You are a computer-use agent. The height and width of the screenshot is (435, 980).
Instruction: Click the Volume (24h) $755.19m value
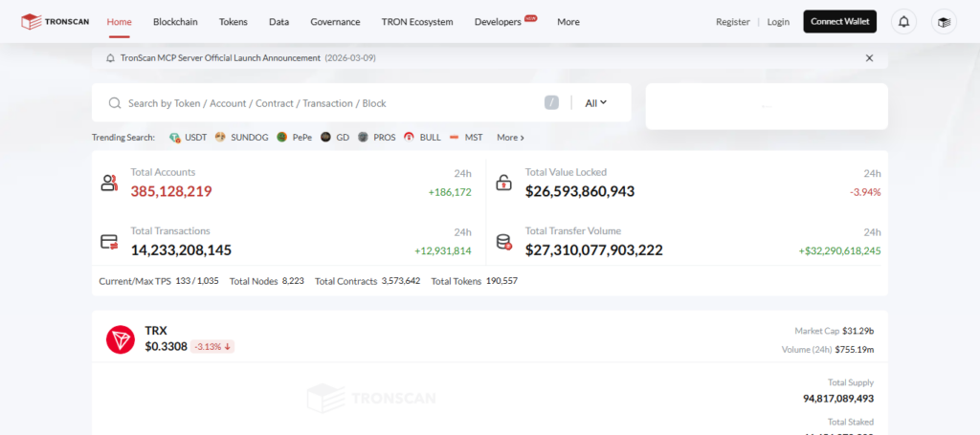click(855, 350)
